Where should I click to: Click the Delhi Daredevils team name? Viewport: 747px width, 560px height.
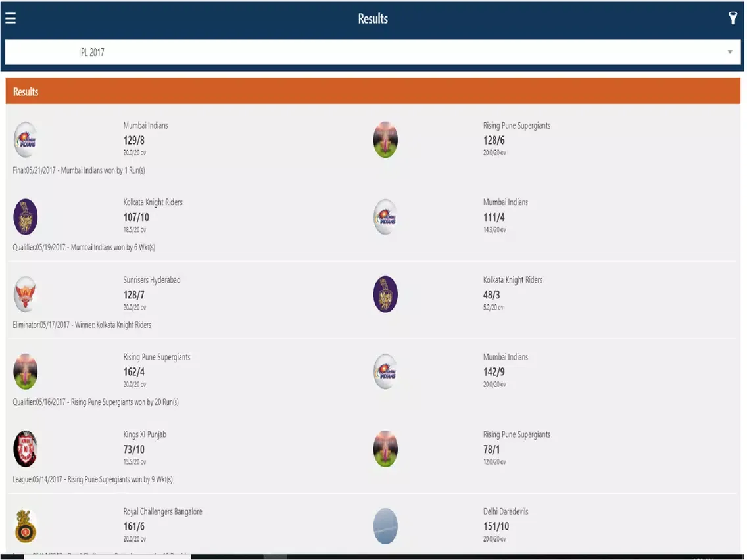point(506,511)
